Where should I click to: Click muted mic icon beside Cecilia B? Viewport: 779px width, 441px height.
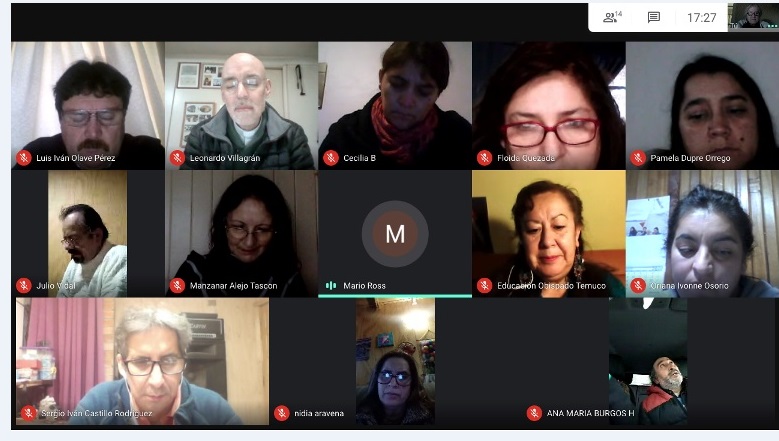coord(331,158)
